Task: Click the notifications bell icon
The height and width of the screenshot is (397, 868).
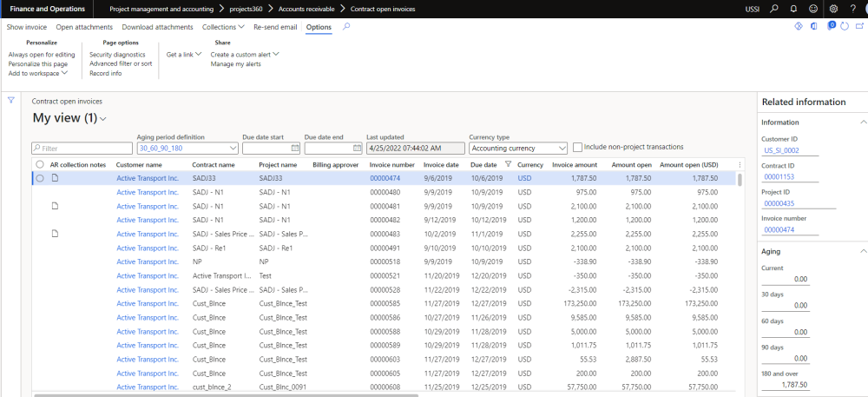Action: pos(794,9)
